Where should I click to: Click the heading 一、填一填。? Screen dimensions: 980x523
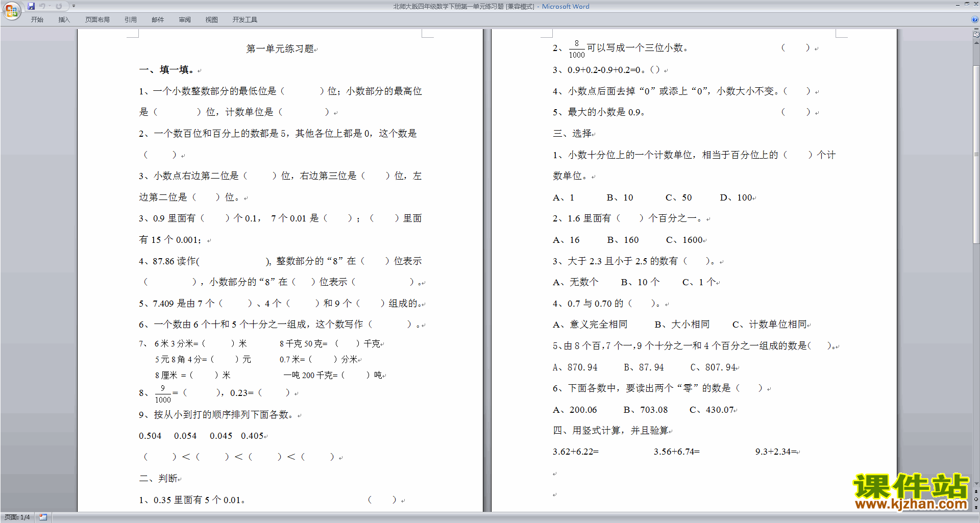point(168,70)
